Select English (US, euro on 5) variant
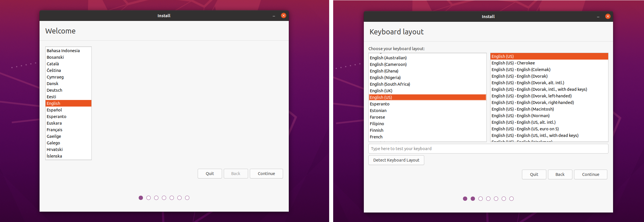The height and width of the screenshot is (222, 644). click(x=549, y=129)
